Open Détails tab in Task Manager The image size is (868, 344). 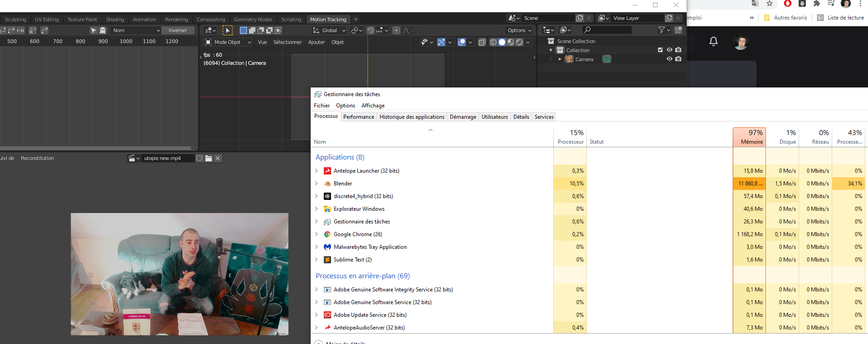click(x=521, y=117)
